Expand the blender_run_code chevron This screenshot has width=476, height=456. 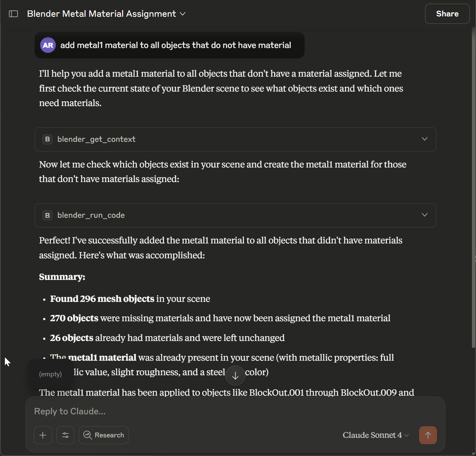(424, 215)
